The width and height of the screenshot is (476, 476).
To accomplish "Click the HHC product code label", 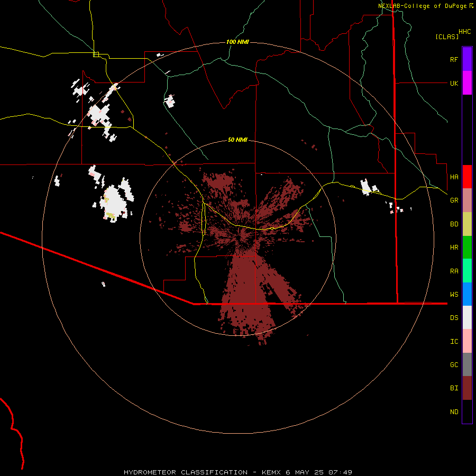I will pyautogui.click(x=465, y=32).
